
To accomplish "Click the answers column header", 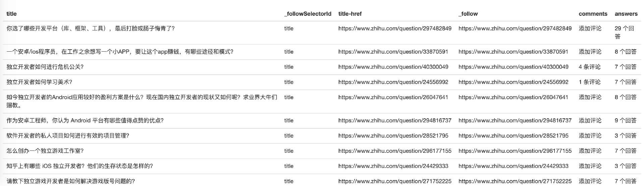I will (x=626, y=14).
